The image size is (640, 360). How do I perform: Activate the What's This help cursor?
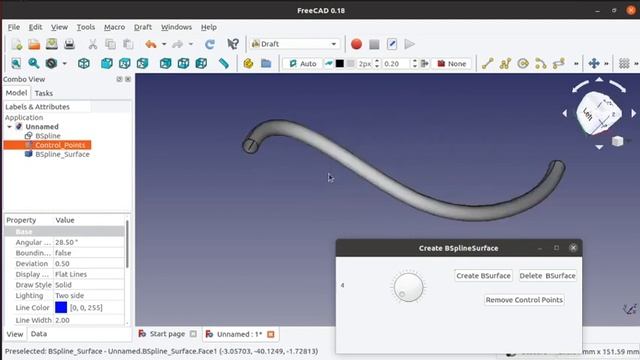(x=233, y=44)
